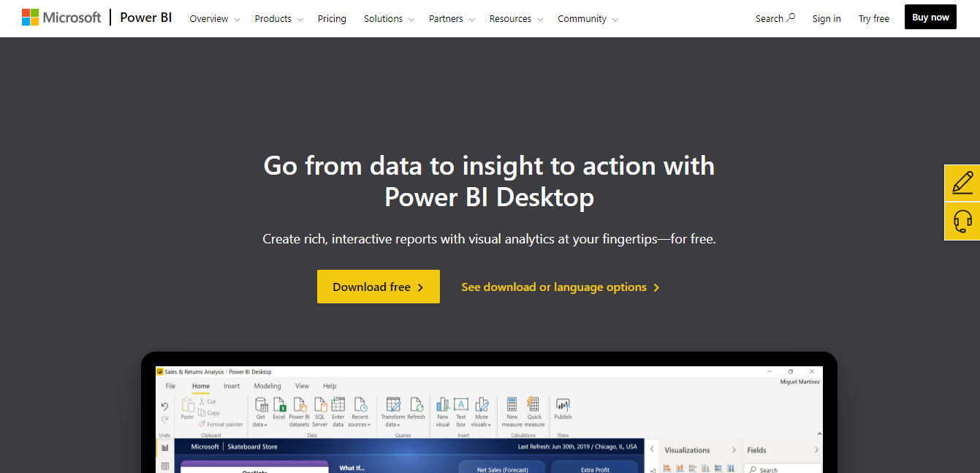Select the Format painter tool

pos(220,424)
